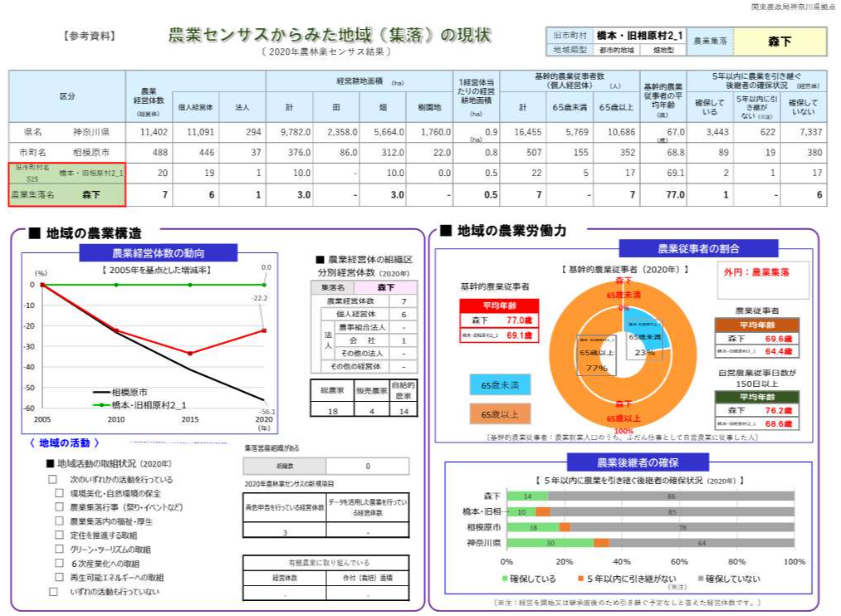Click the red-outlined 農業集落名 森下 row label
The height and width of the screenshot is (616, 841).
pyautogui.click(x=67, y=194)
